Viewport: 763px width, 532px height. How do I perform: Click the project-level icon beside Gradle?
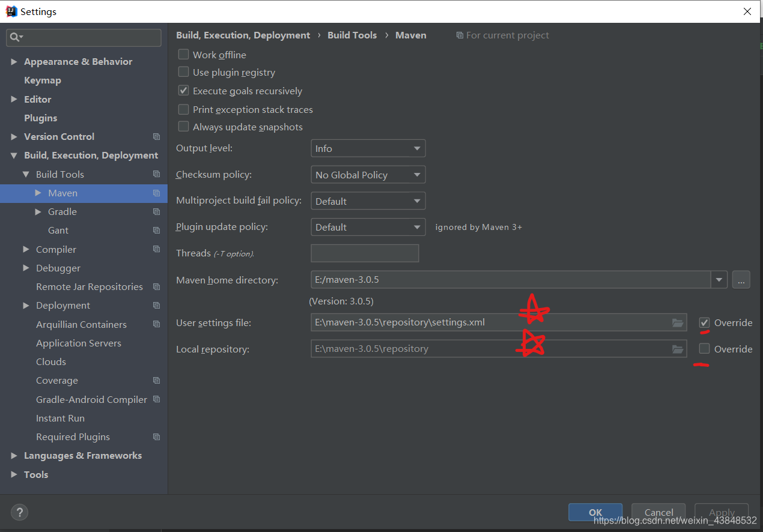(156, 212)
